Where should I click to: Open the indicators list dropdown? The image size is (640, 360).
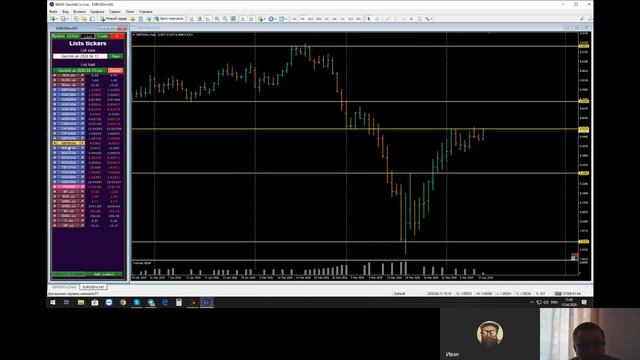pyautogui.click(x=262, y=19)
